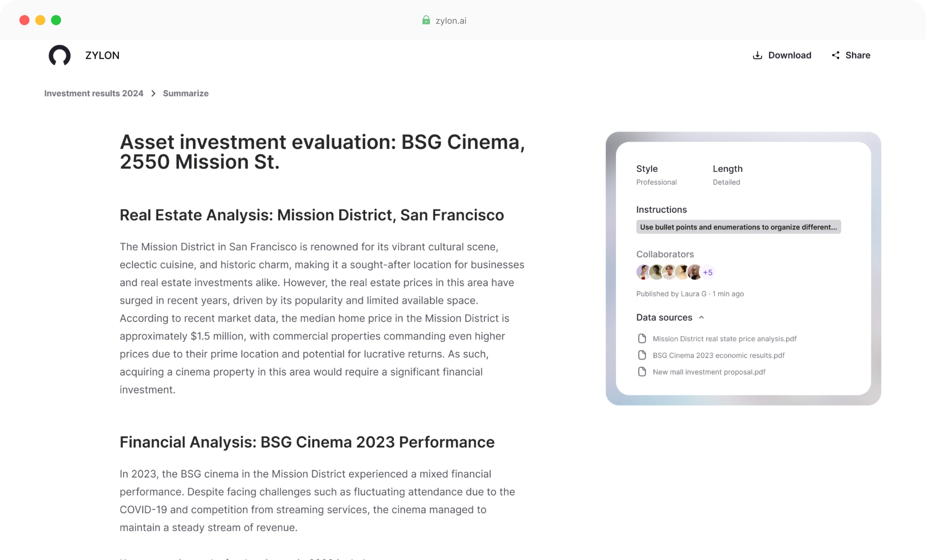Select the Summarize breadcrumb item
Image resolution: width=926 pixels, height=560 pixels.
(x=186, y=94)
